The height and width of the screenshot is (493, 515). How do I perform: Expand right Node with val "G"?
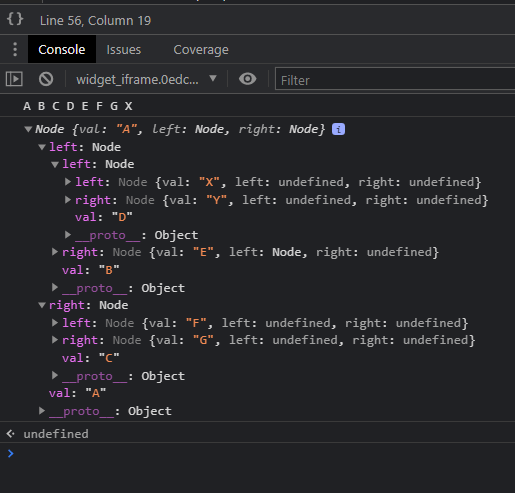pos(55,340)
